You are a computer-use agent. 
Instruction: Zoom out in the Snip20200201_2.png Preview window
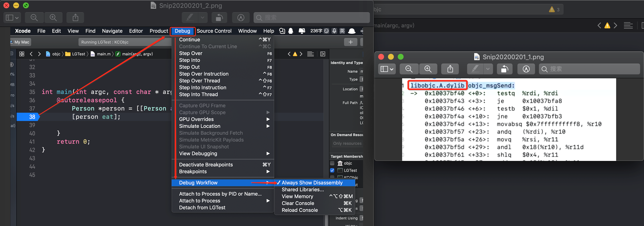click(34, 18)
